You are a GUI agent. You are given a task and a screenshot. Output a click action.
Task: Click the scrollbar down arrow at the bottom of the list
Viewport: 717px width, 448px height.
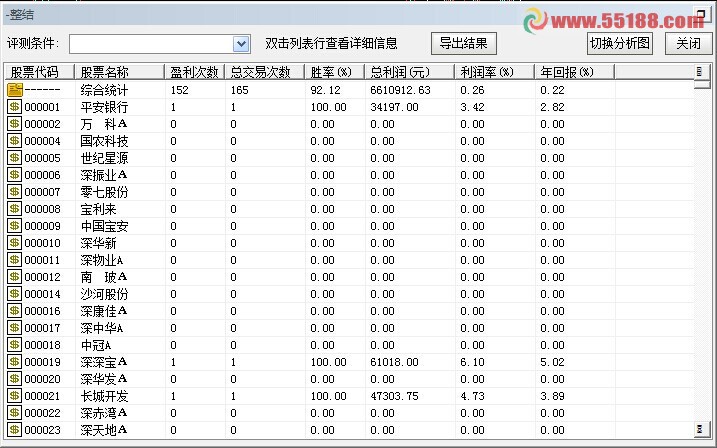point(700,429)
